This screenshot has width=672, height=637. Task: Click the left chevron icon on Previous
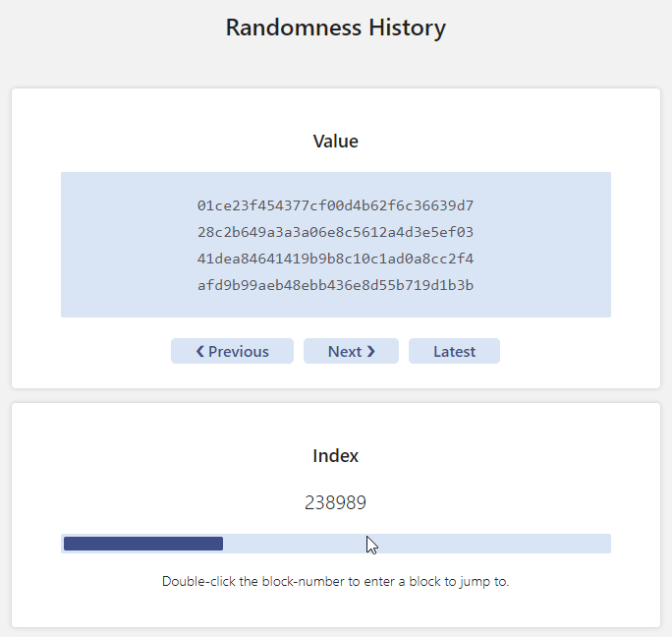pos(200,352)
